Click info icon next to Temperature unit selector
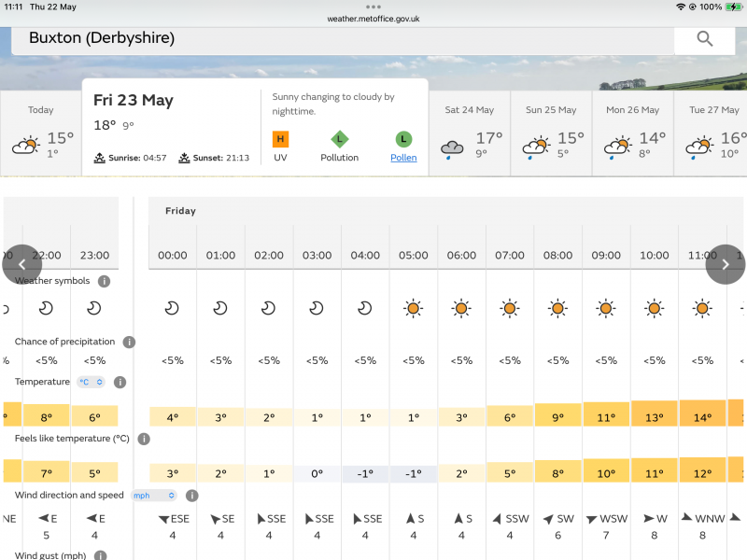Screen dimensions: 747x560 click(120, 382)
